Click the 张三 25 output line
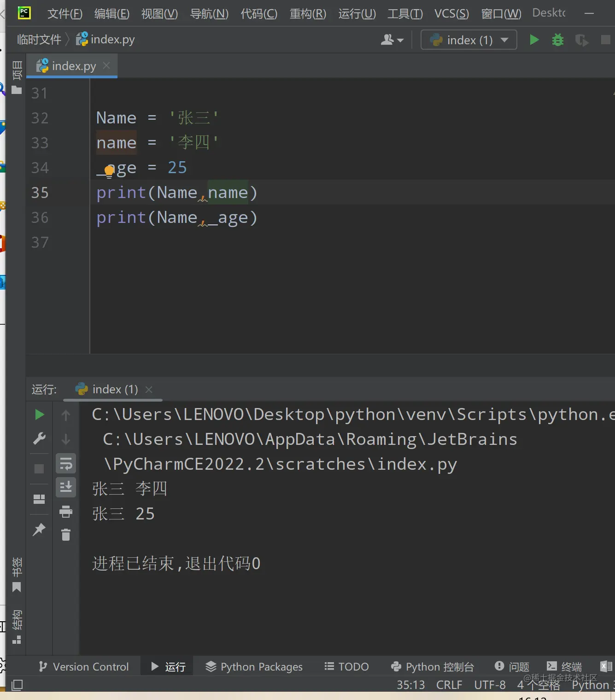 (123, 513)
